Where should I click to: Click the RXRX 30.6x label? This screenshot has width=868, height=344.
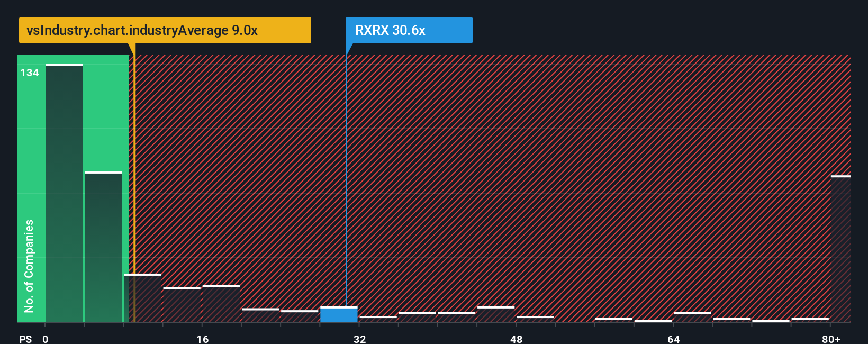point(409,30)
